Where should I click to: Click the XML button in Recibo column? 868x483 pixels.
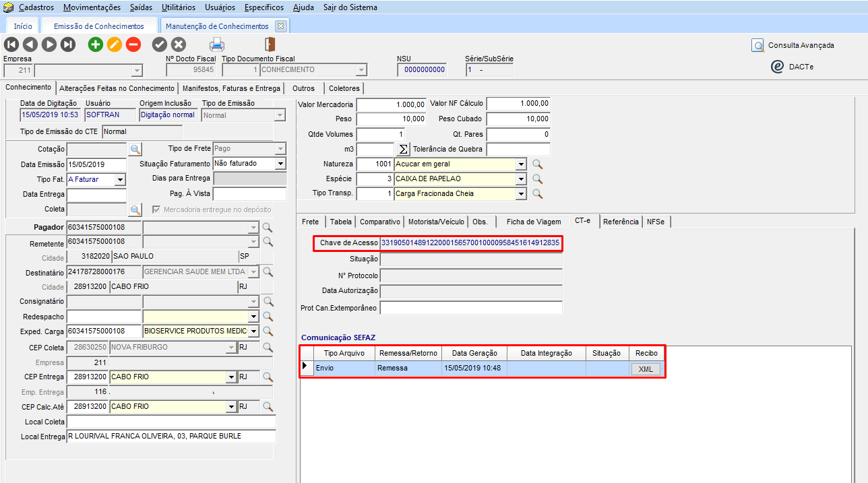pos(645,368)
